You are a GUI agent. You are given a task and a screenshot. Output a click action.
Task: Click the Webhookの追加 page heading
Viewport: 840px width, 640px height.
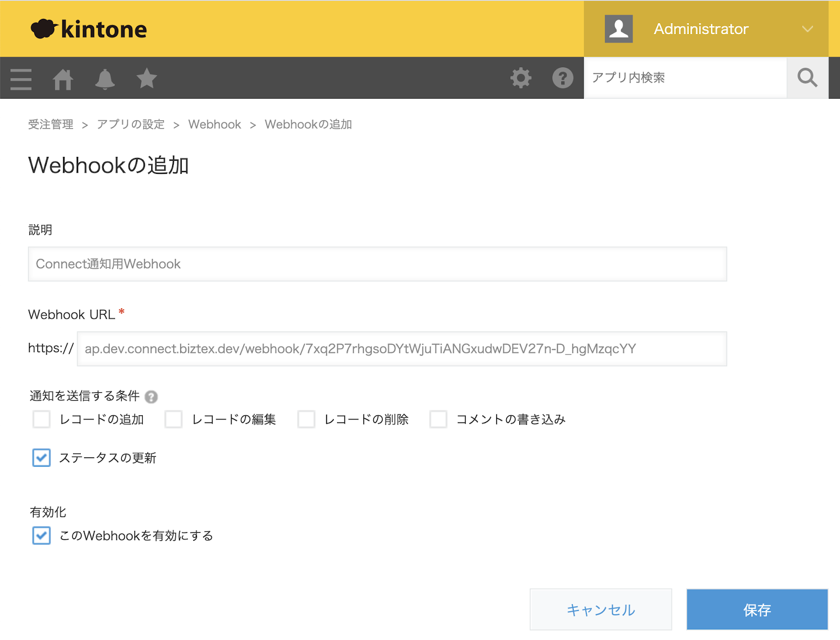pyautogui.click(x=109, y=165)
